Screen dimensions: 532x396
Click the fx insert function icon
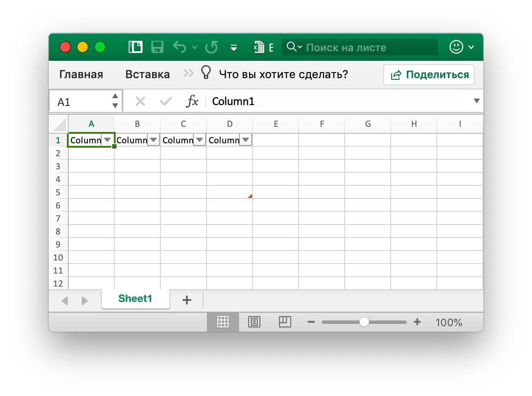[192, 102]
